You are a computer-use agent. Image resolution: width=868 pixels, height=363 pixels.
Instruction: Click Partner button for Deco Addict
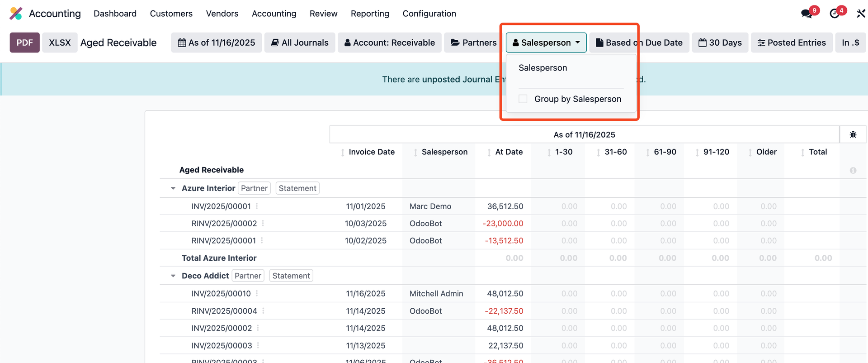click(248, 276)
